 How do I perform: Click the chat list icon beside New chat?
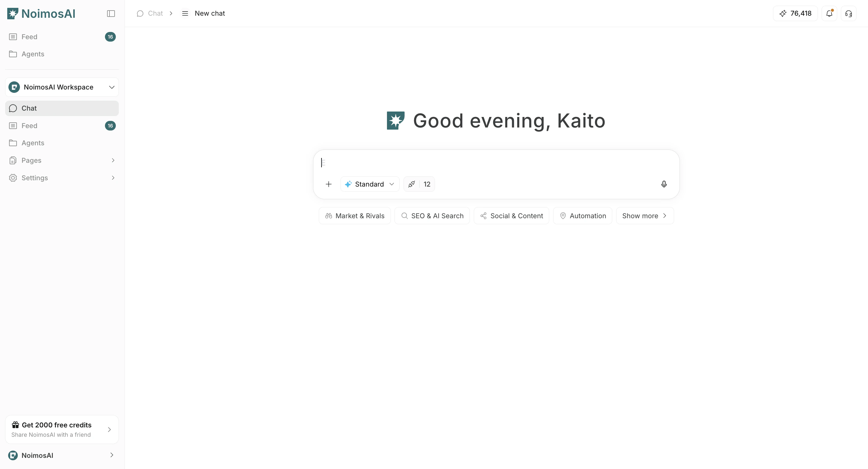tap(185, 14)
